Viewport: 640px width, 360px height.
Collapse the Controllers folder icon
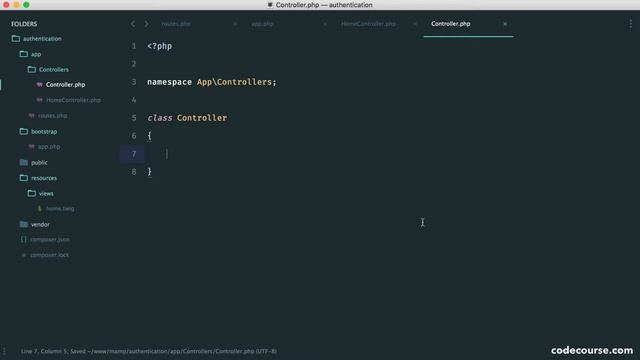point(31,69)
